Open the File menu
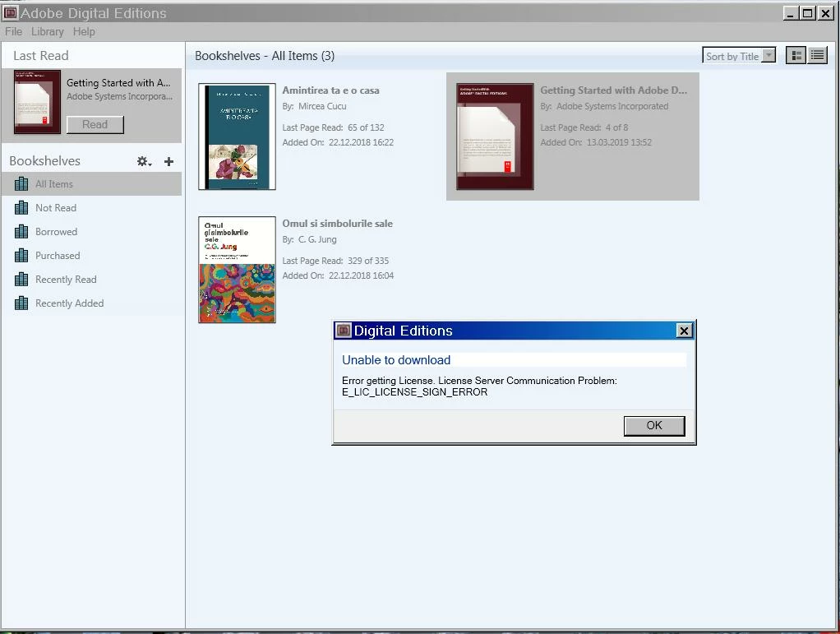840x634 pixels. [13, 31]
